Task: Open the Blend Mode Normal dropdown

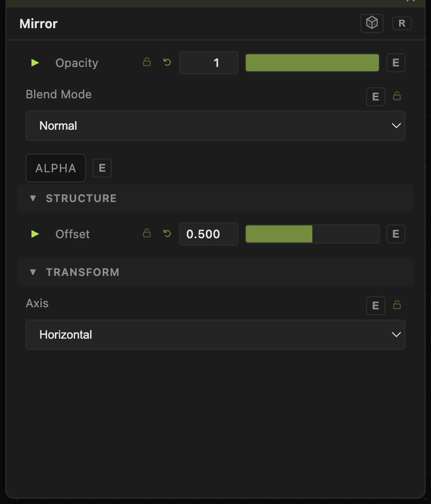Action: pos(215,125)
